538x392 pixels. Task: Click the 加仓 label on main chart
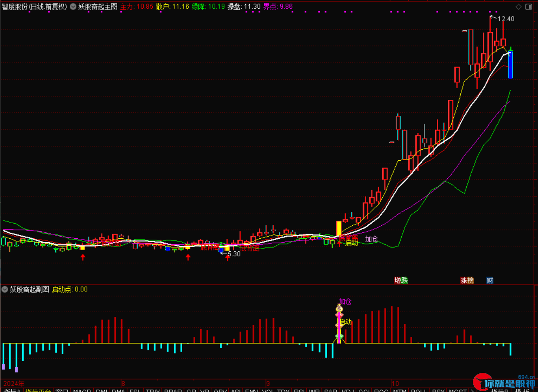point(371,239)
